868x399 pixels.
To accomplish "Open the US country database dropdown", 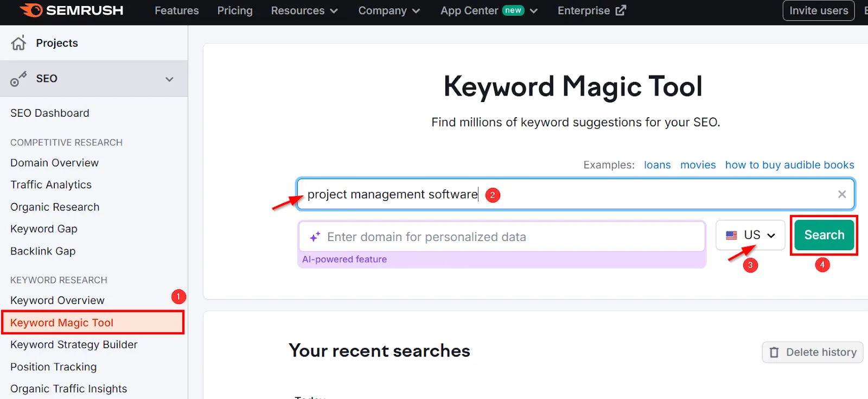I will [750, 235].
